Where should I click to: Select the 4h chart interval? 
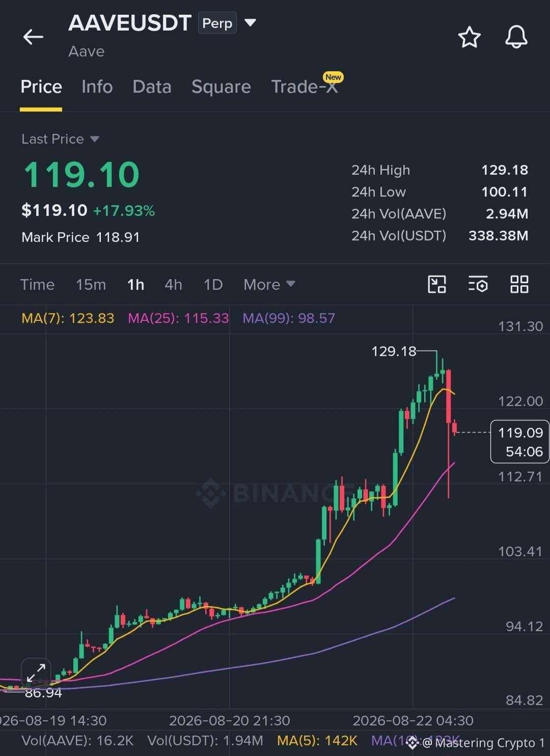click(173, 284)
